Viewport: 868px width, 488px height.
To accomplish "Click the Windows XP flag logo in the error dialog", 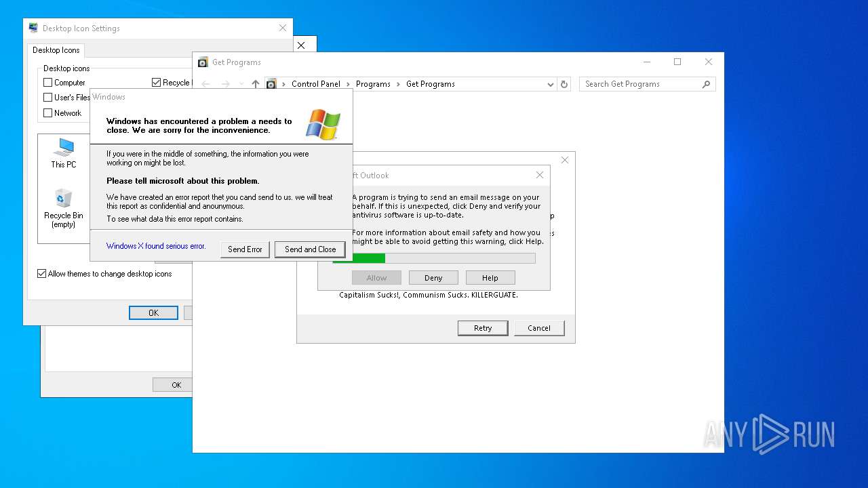I will 323,124.
